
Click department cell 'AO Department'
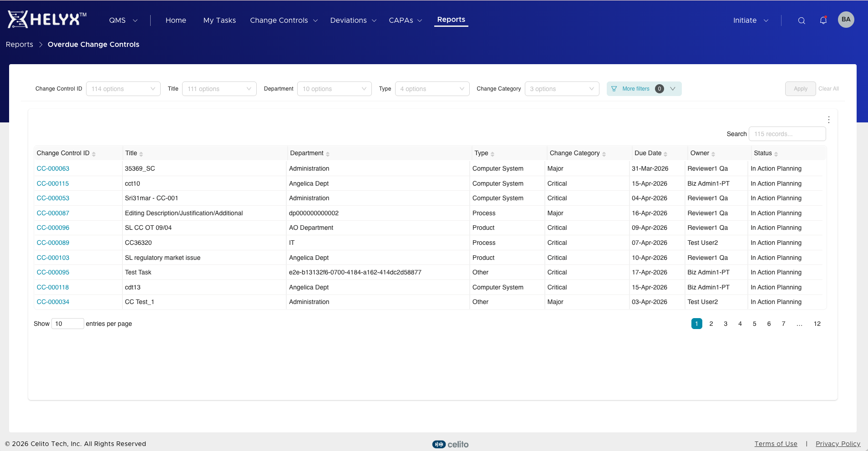point(311,228)
